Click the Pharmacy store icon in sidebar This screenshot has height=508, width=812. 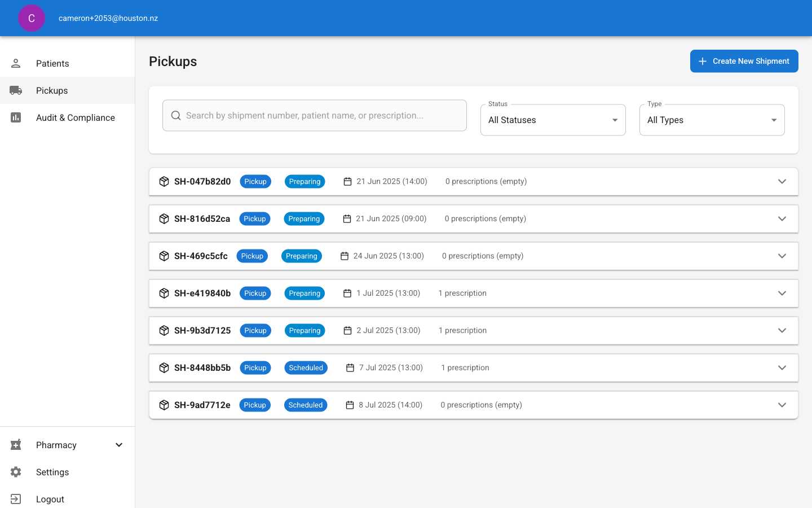pos(16,445)
